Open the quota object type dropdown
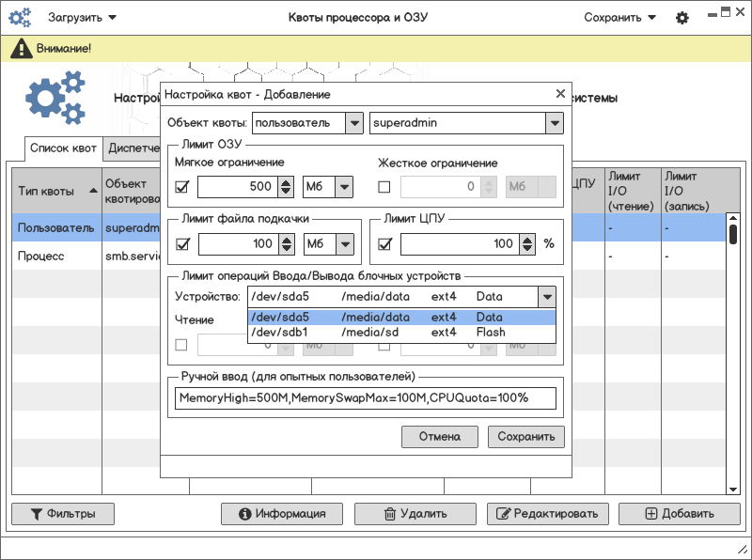This screenshot has height=560, width=752. 354,123
